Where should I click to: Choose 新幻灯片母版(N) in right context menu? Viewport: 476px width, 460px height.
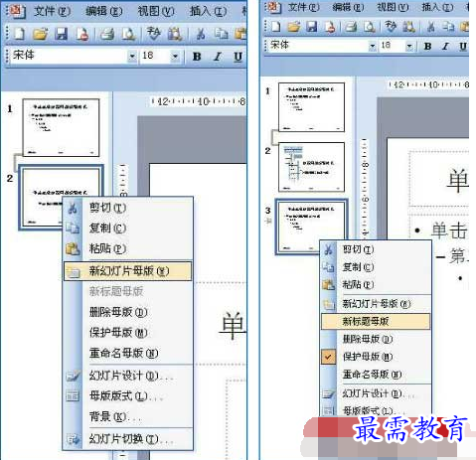point(376,304)
